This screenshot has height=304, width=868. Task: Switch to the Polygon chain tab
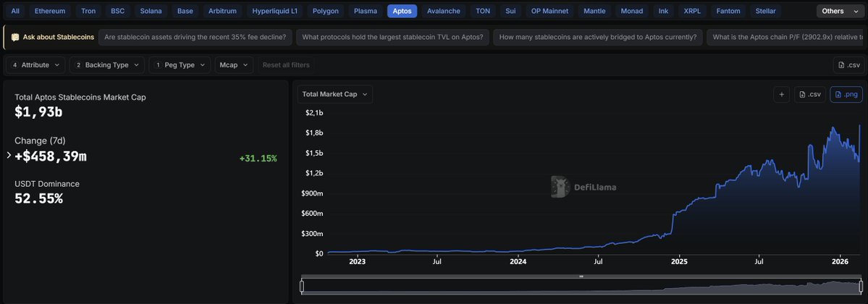(x=326, y=11)
